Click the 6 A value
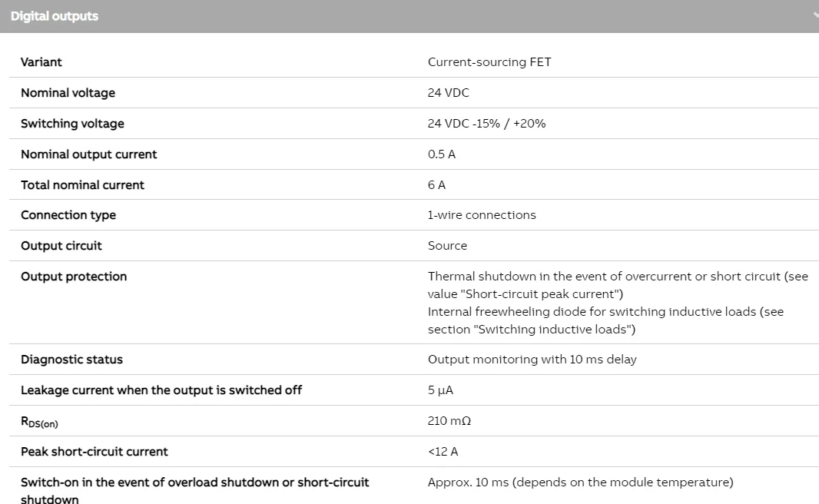Viewport: 819px width, 504px height. point(436,185)
